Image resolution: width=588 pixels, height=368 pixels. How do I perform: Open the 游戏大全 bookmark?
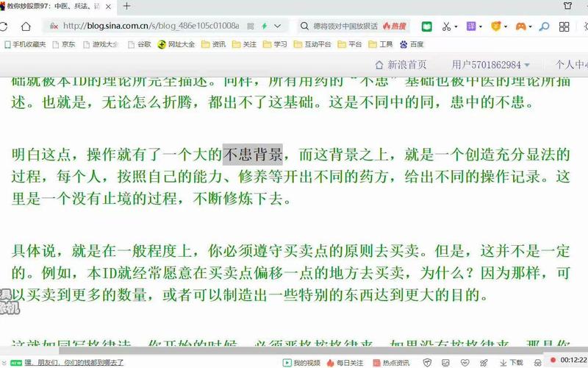[101, 44]
